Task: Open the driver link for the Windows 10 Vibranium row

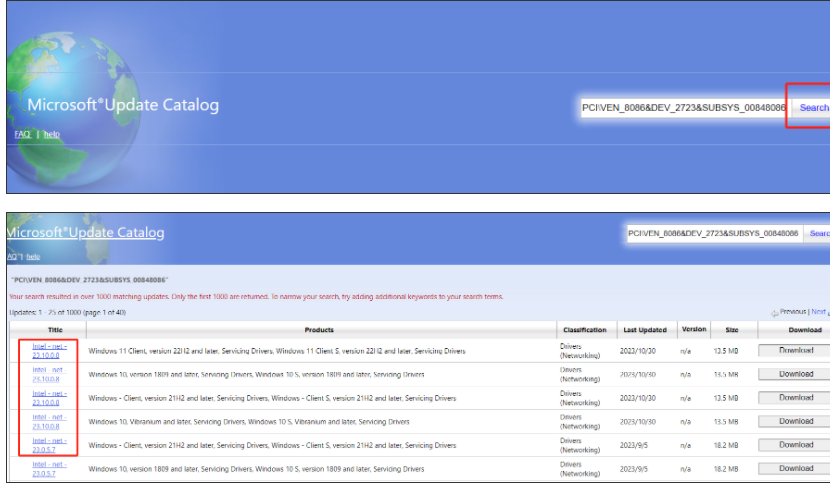Action: 49,422
